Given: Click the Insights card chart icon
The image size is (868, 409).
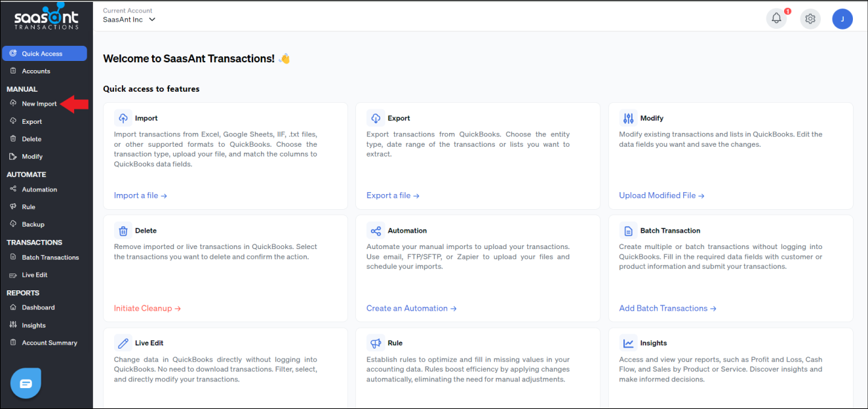Looking at the screenshot, I should click(x=629, y=343).
